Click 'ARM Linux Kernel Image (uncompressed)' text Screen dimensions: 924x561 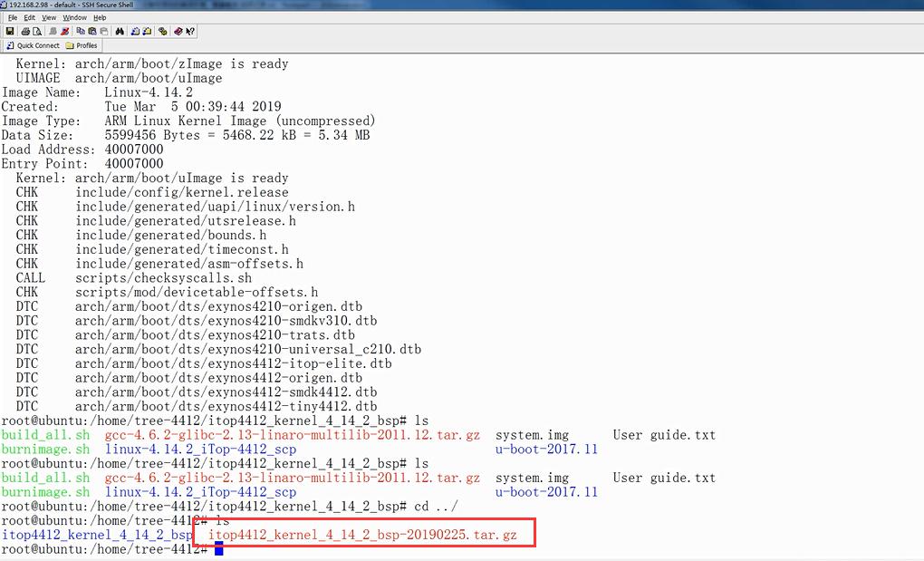240,121
